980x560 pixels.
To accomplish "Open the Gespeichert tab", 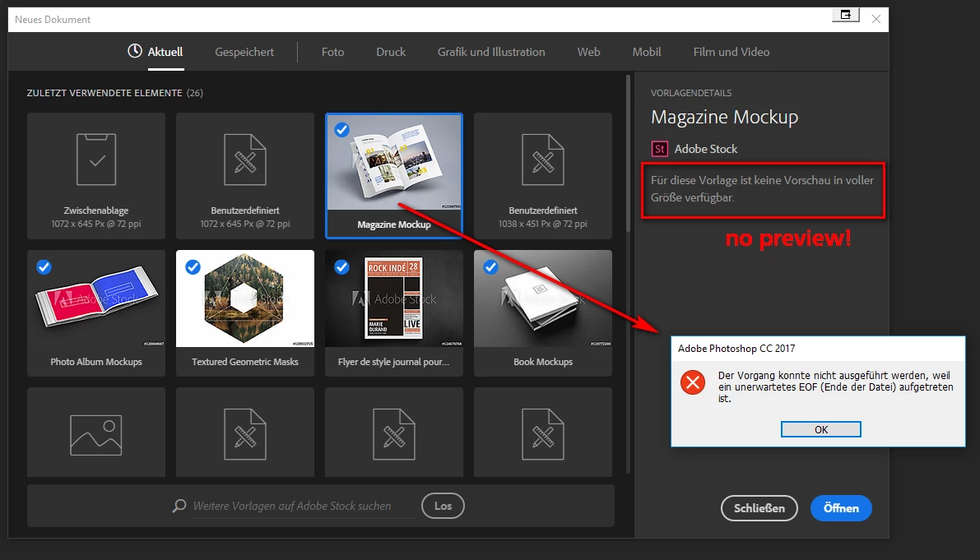I will point(244,52).
